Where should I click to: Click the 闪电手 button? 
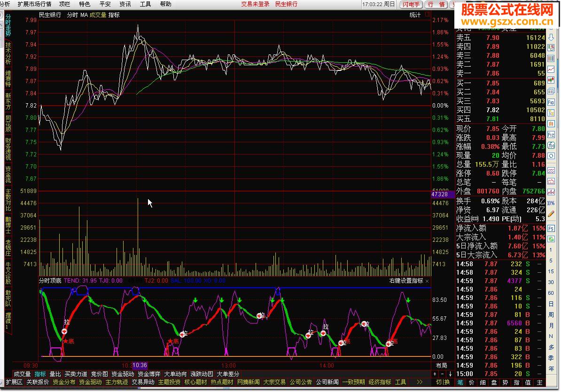click(411, 4)
